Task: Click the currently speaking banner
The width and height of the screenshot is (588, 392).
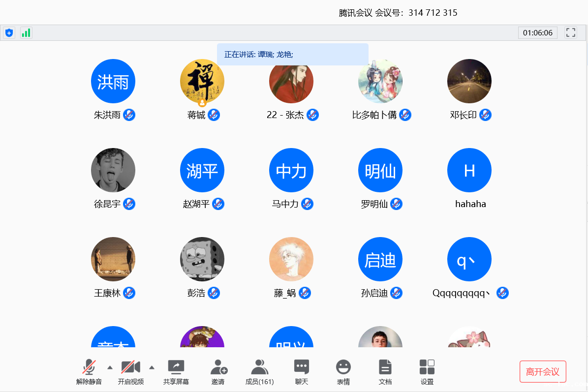Action: point(292,55)
